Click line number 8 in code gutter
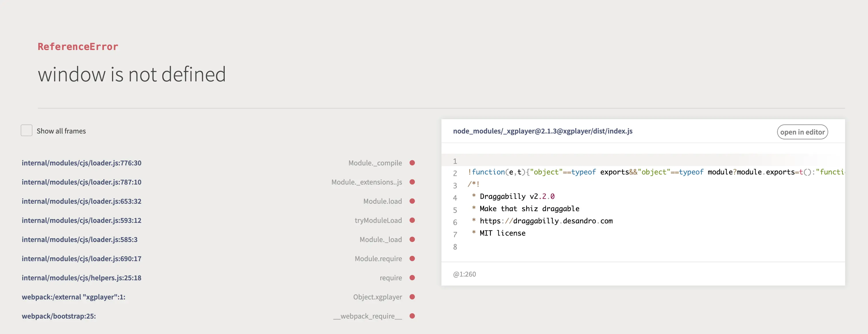This screenshot has height=334, width=868. click(455, 247)
